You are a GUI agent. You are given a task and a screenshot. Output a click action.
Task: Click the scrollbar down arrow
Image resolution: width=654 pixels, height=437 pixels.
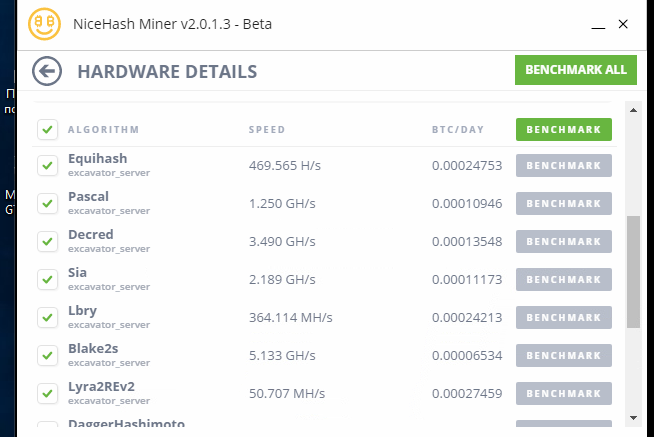(633, 416)
